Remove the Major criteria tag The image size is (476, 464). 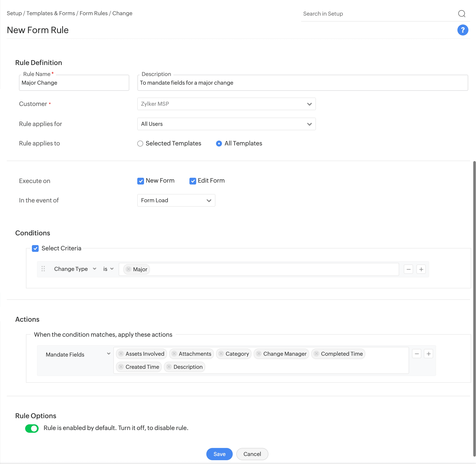point(128,269)
